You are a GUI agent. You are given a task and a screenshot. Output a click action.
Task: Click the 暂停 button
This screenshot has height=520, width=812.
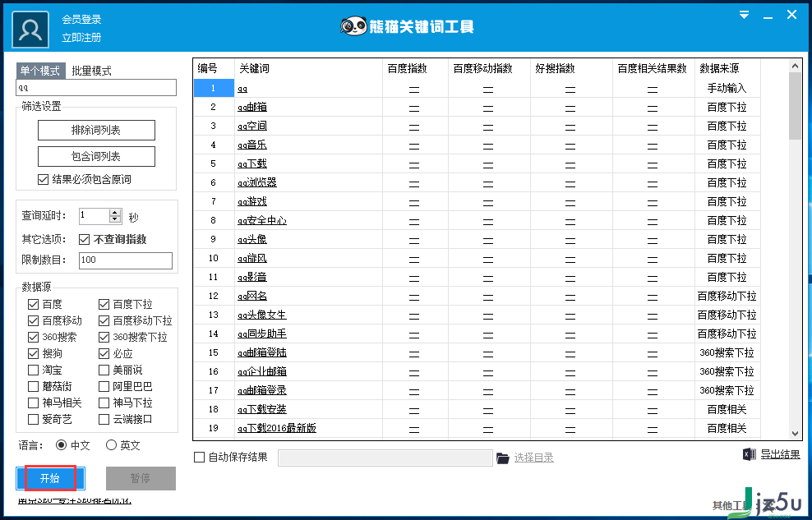141,479
